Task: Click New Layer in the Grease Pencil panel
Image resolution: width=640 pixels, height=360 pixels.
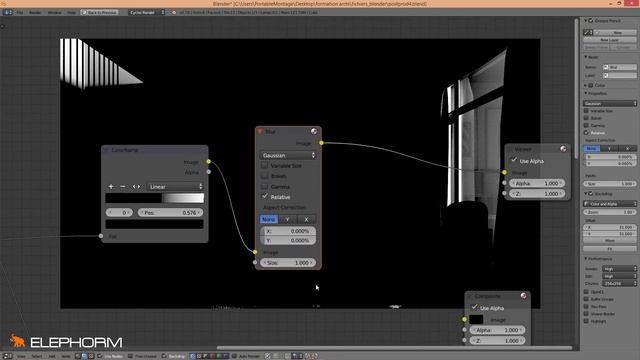Action: coord(610,40)
